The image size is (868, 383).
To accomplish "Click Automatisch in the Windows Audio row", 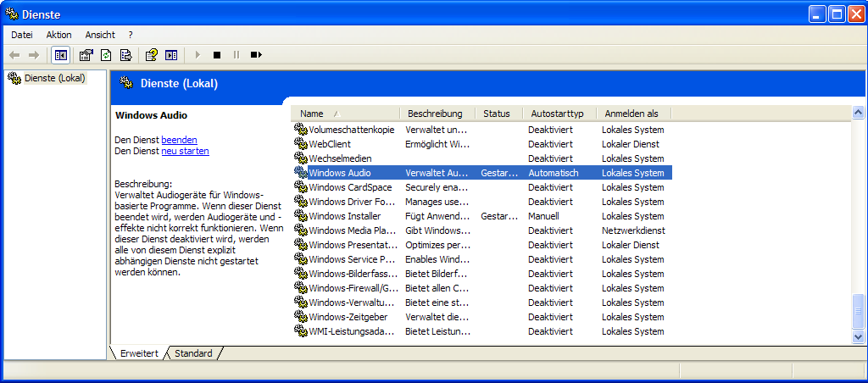I will pos(553,173).
